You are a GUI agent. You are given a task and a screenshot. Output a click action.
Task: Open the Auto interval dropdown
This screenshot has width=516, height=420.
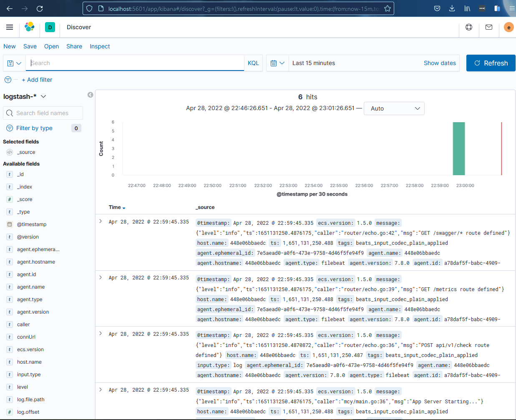[394, 108]
